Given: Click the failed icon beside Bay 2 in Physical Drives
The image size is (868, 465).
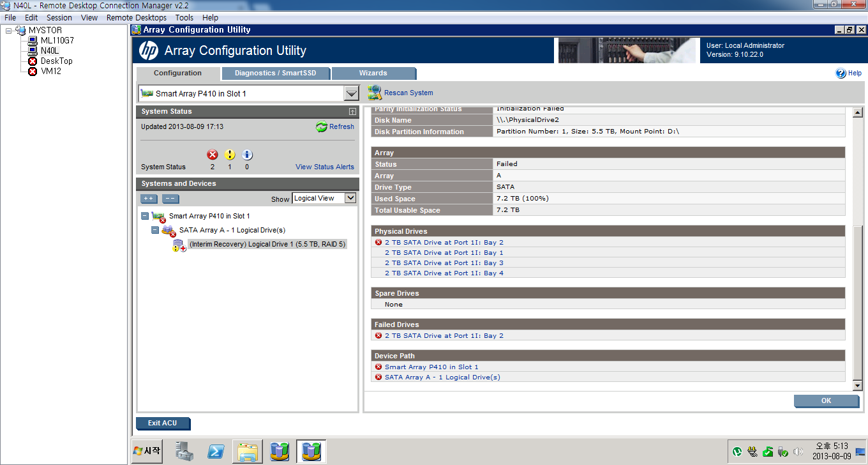Looking at the screenshot, I should [378, 243].
